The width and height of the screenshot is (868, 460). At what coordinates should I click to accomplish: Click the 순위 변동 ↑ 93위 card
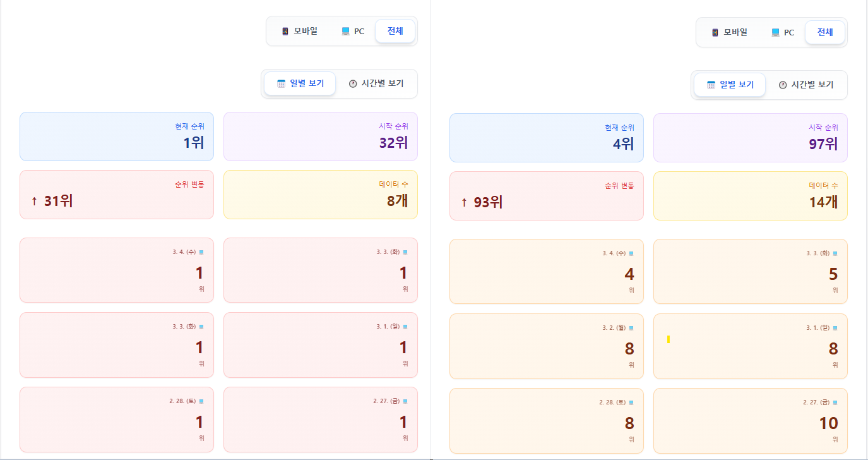(546, 196)
